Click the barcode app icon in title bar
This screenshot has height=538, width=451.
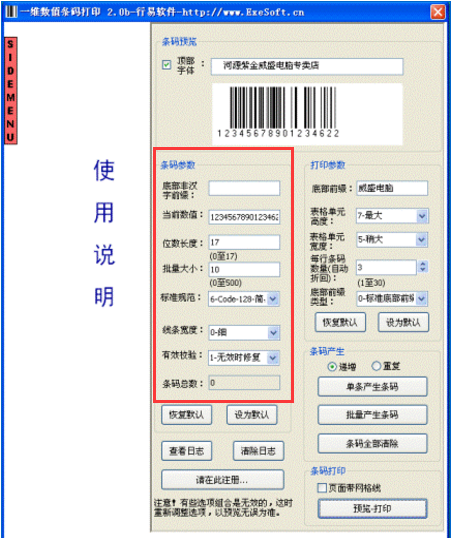11,12
